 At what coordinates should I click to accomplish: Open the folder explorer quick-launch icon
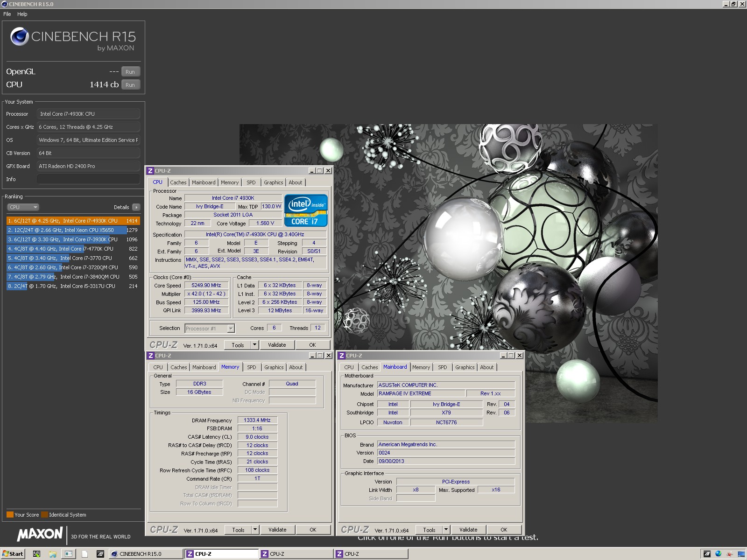click(x=52, y=554)
